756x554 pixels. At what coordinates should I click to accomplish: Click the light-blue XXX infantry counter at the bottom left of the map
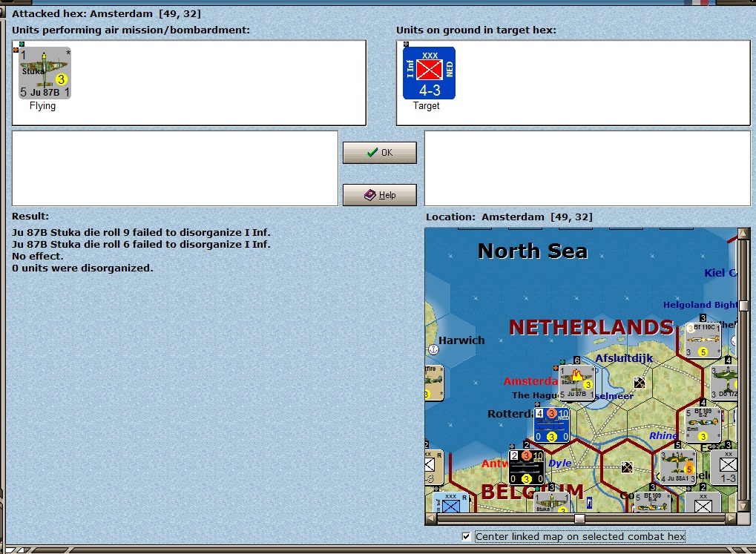tap(451, 502)
